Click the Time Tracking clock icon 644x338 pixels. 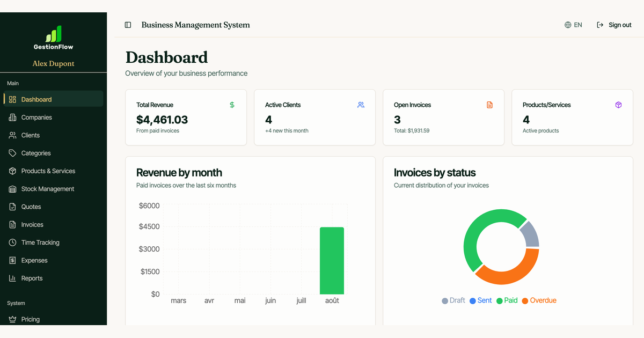tap(13, 243)
